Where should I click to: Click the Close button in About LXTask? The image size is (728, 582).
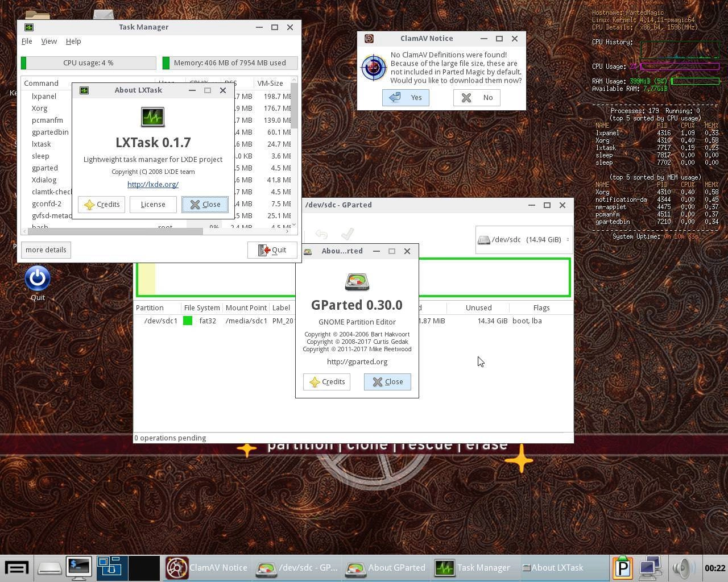pos(205,205)
